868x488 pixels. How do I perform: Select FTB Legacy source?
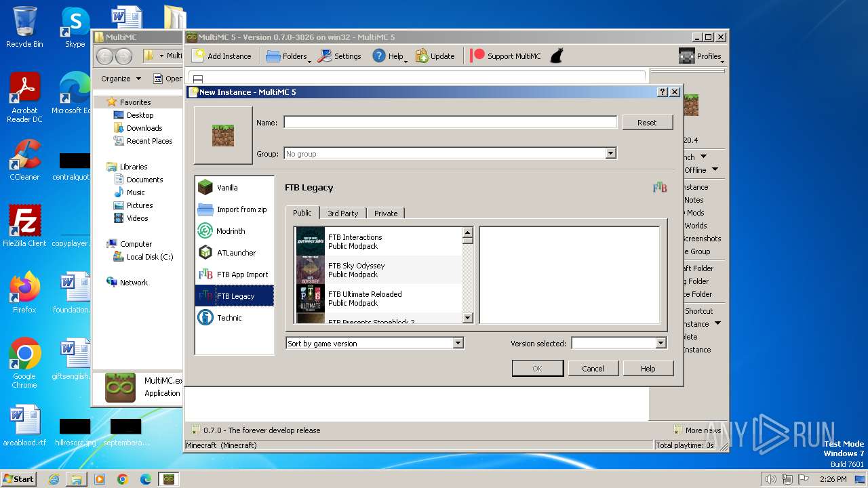[234, 296]
